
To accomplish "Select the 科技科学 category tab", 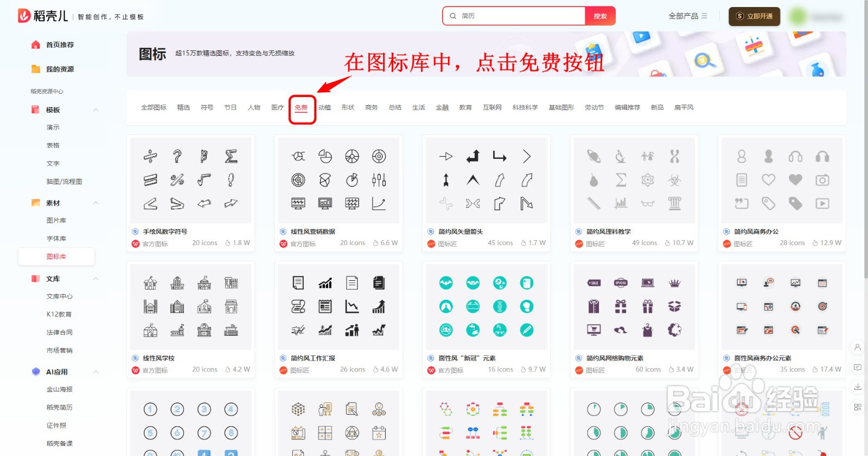I will coord(525,108).
